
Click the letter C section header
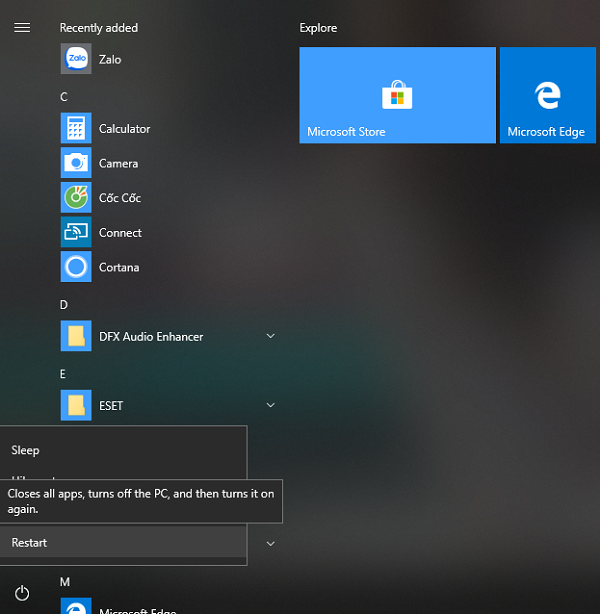coord(64,97)
